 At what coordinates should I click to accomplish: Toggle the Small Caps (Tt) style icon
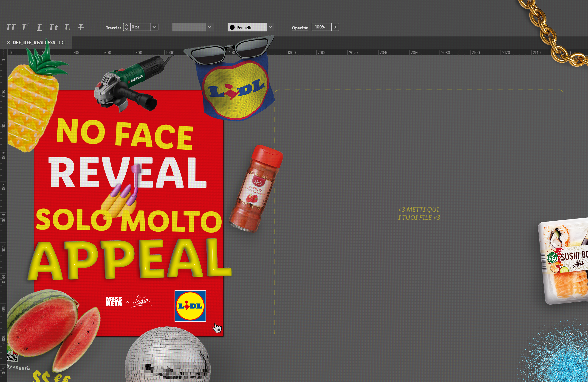pos(53,27)
